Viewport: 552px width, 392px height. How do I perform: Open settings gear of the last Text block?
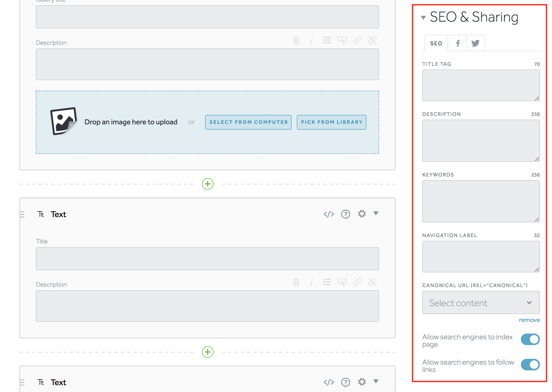362,382
